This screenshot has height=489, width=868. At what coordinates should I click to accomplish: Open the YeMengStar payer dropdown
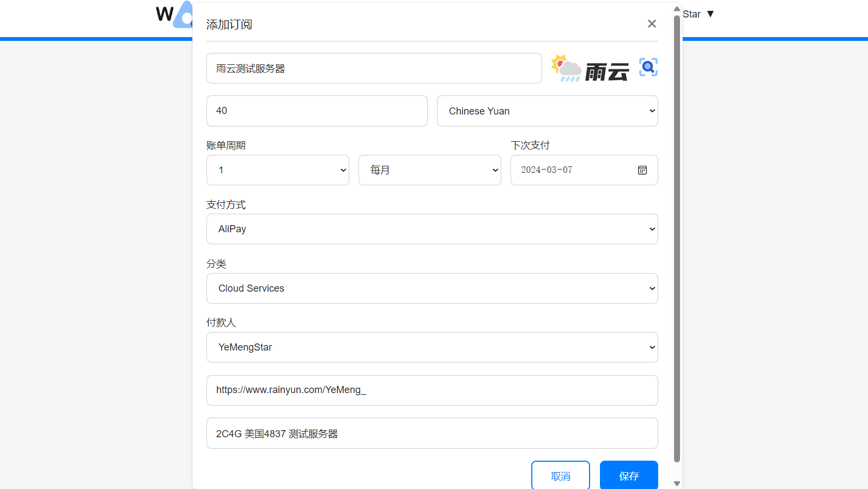click(x=432, y=347)
